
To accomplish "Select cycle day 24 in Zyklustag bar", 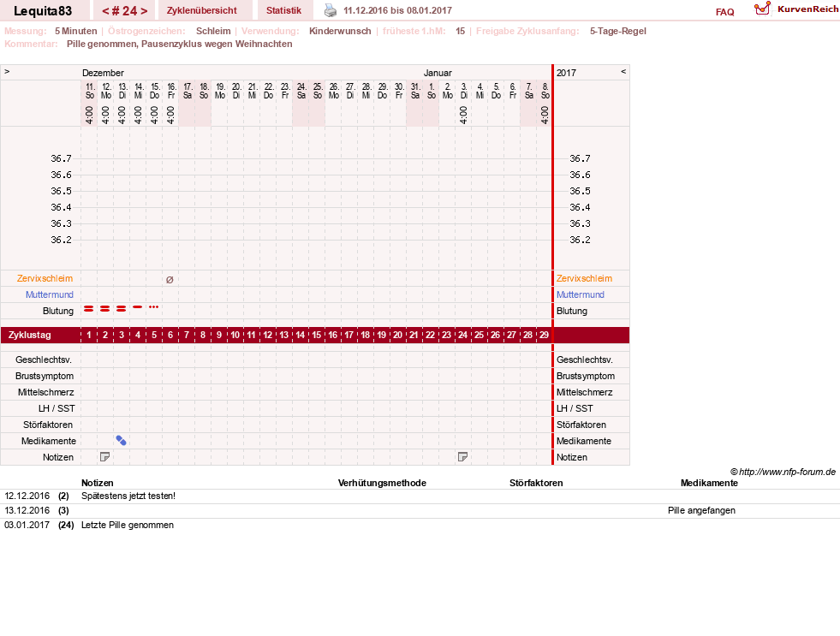I will point(463,336).
